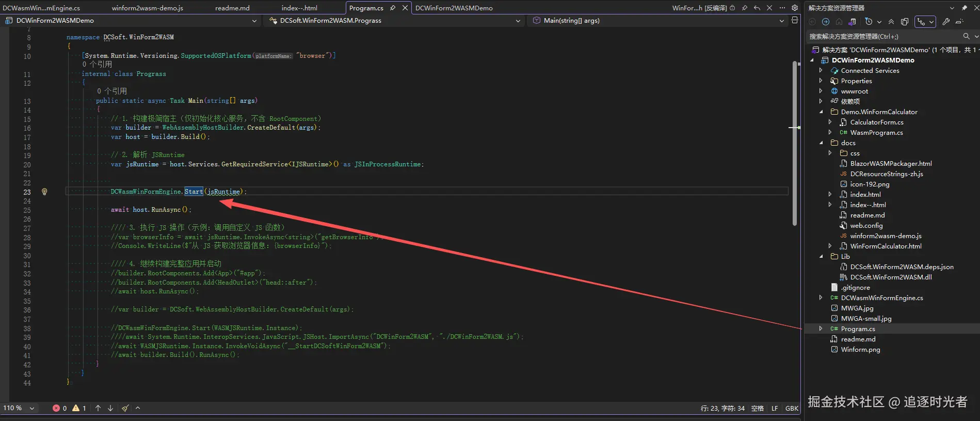This screenshot has width=980, height=421.
Task: Click the lightbulb quick actions icon
Action: pyautogui.click(x=44, y=192)
